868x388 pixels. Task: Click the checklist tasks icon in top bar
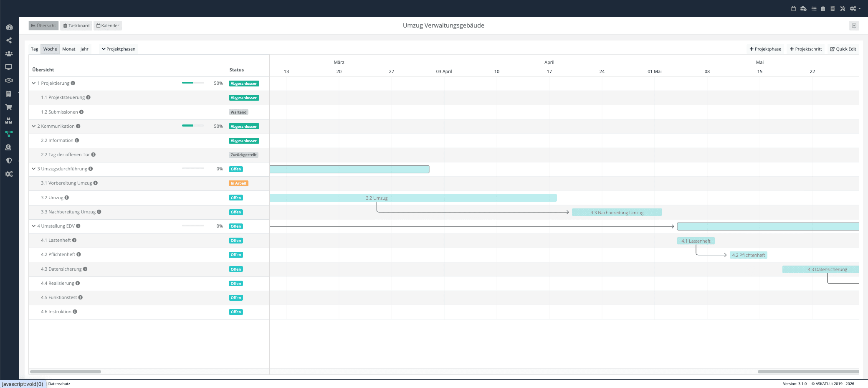pyautogui.click(x=814, y=8)
